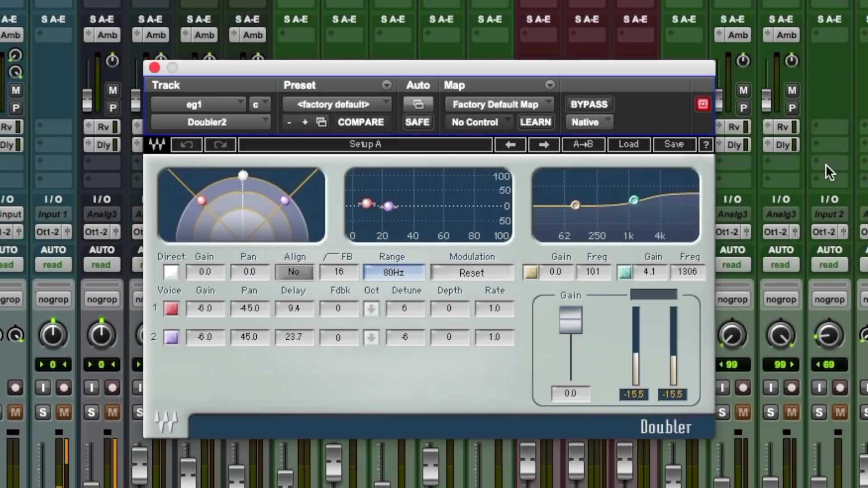Click the Direct Gain value field 0.0
Image resolution: width=868 pixels, height=488 pixels.
pos(205,272)
